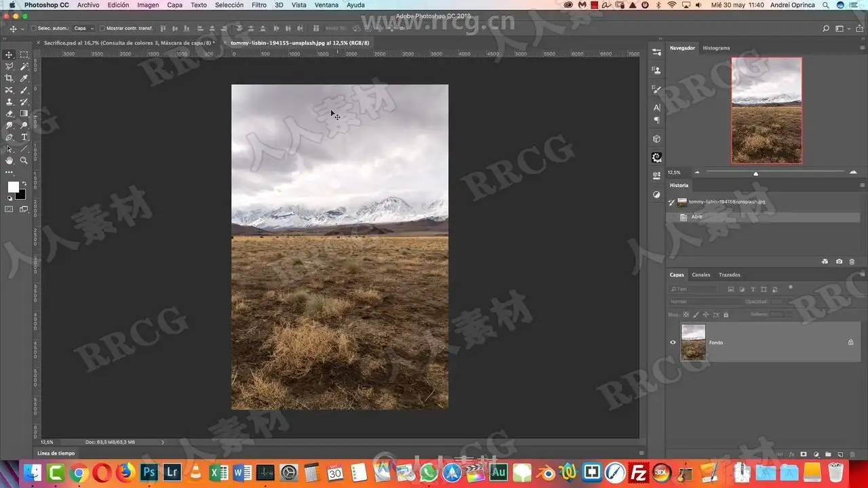Screen dimensions: 868x488
Task: Open the Adjustments half-circle panel icon
Action: point(656,195)
